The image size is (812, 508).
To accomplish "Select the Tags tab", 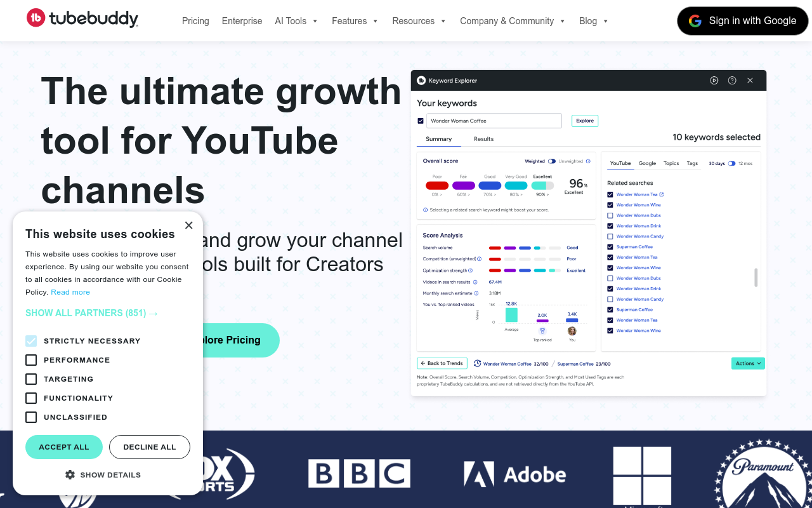I will click(692, 163).
